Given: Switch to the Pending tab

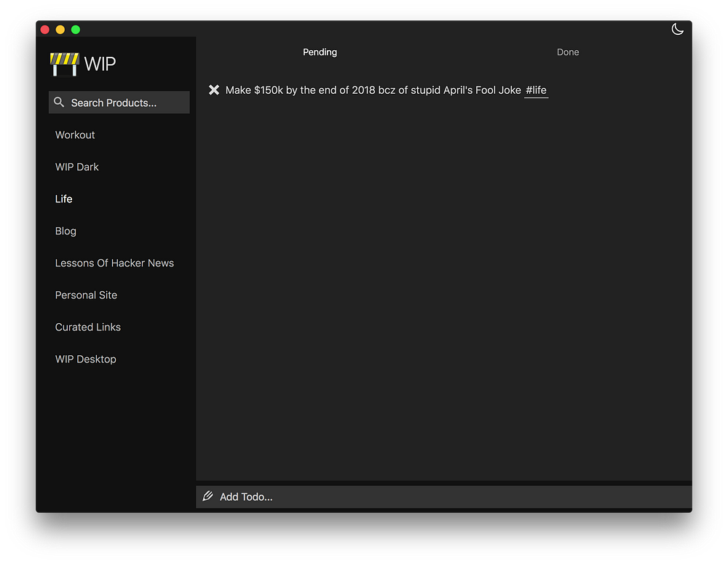Looking at the screenshot, I should [x=320, y=52].
